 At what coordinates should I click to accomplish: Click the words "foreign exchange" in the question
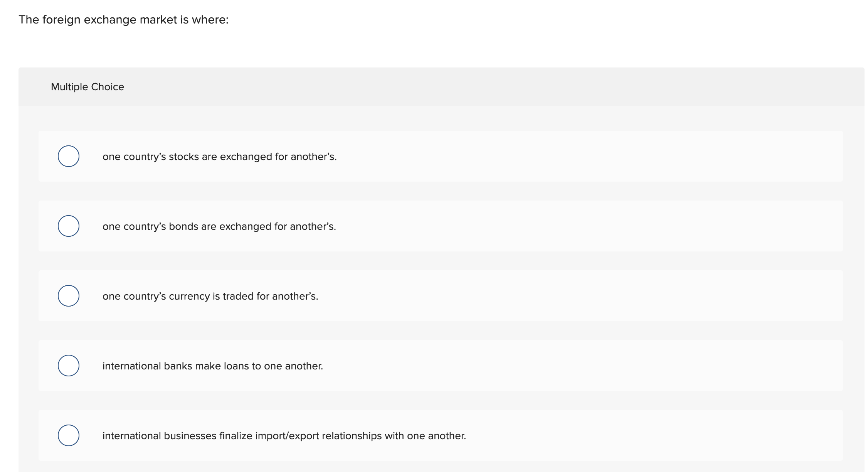89,20
